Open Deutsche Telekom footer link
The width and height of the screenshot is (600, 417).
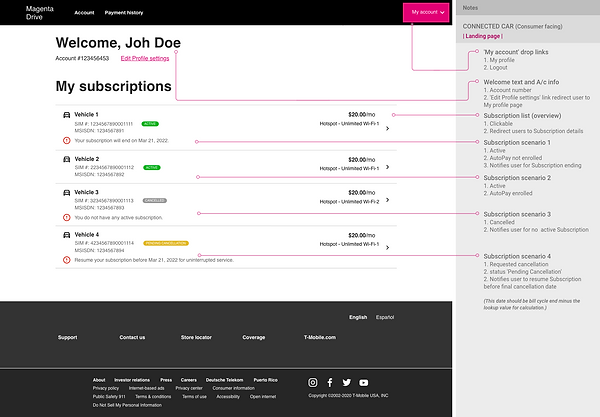click(x=225, y=380)
